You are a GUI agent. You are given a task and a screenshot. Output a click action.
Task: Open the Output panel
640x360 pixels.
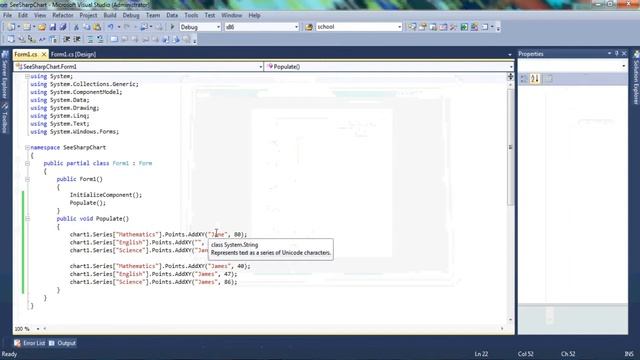tap(62, 343)
